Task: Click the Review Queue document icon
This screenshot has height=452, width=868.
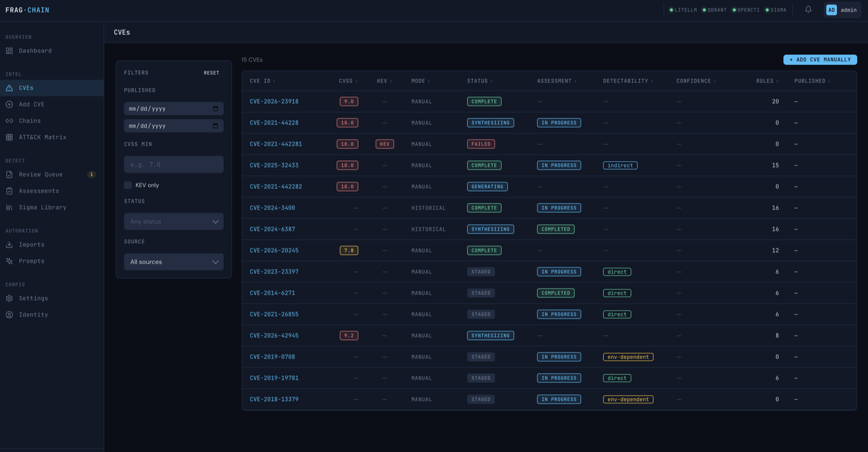Action: (x=9, y=174)
